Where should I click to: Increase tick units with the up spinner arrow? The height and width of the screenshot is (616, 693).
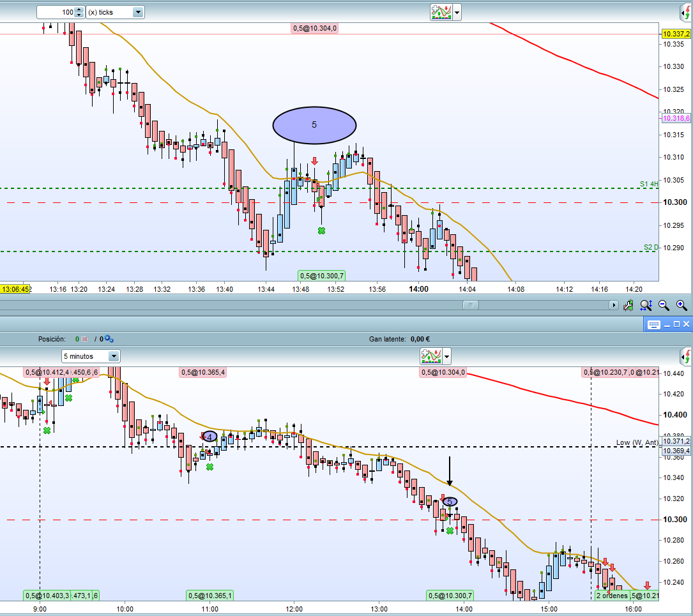79,10
